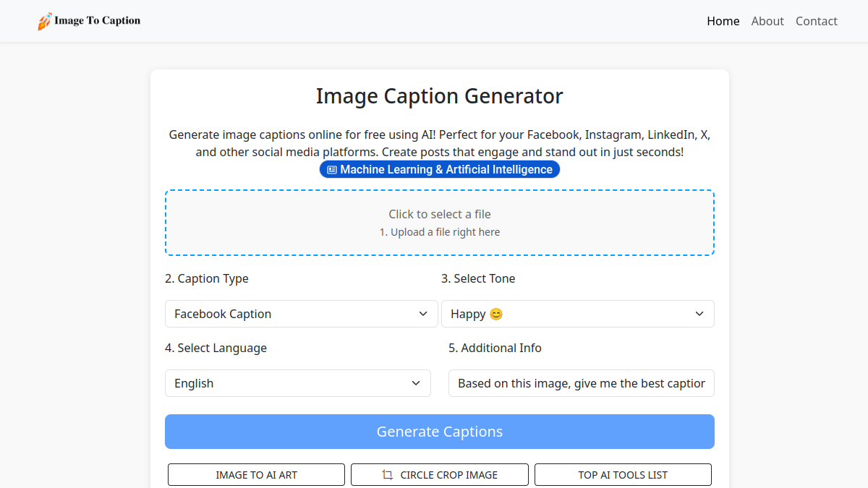Open the Contact page link
The height and width of the screenshot is (488, 868).
817,21
